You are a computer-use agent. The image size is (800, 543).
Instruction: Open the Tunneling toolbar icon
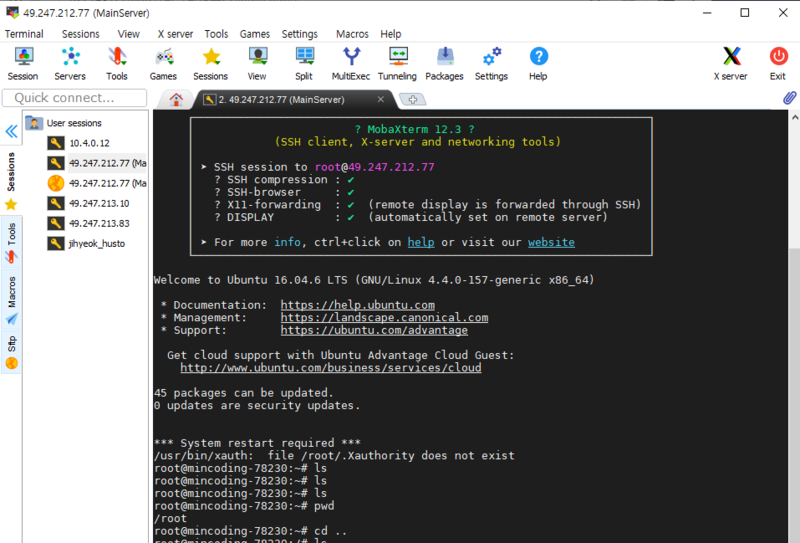(x=397, y=64)
